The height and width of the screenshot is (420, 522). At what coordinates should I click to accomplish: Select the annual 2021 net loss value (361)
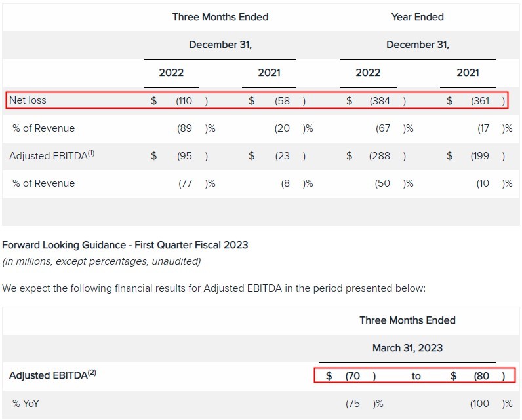coord(481,101)
